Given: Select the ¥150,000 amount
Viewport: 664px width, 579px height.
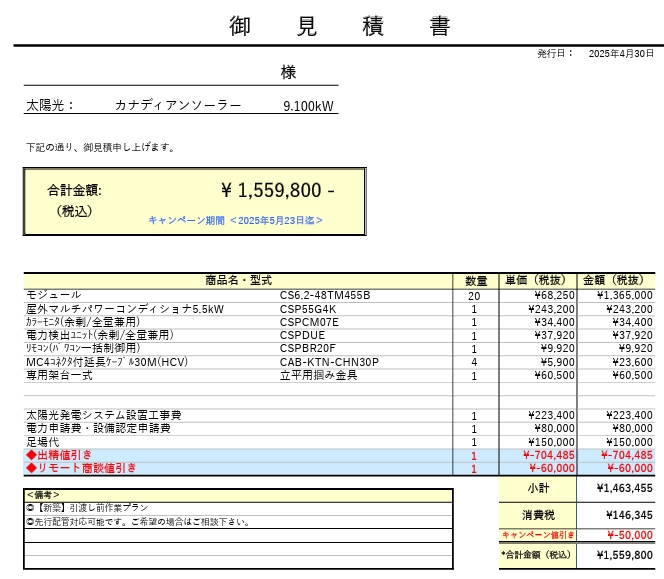Looking at the screenshot, I should (x=629, y=442).
